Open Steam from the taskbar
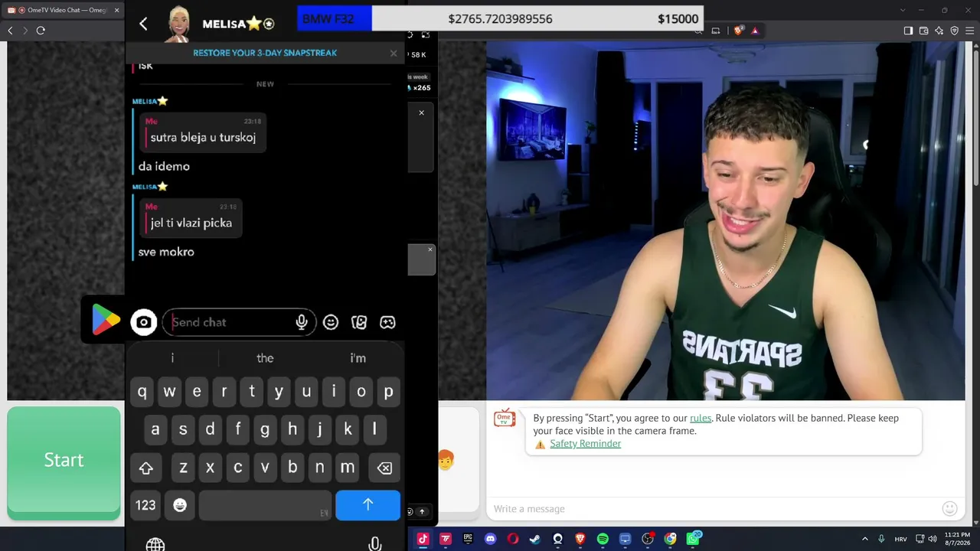 click(x=535, y=539)
